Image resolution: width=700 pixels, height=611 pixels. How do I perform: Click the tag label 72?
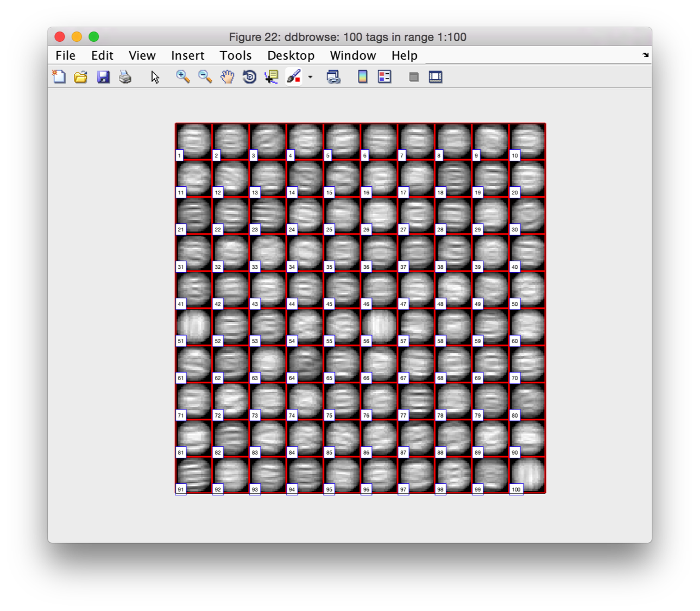pyautogui.click(x=218, y=415)
